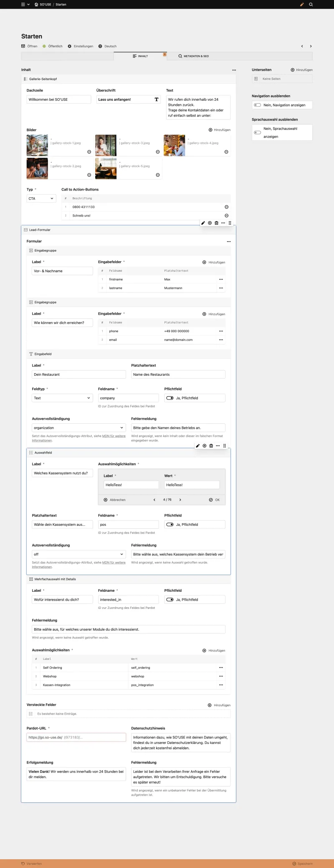Image resolution: width=334 pixels, height=868 pixels.
Task: Go to next page with right chevron
Action: pyautogui.click(x=311, y=46)
